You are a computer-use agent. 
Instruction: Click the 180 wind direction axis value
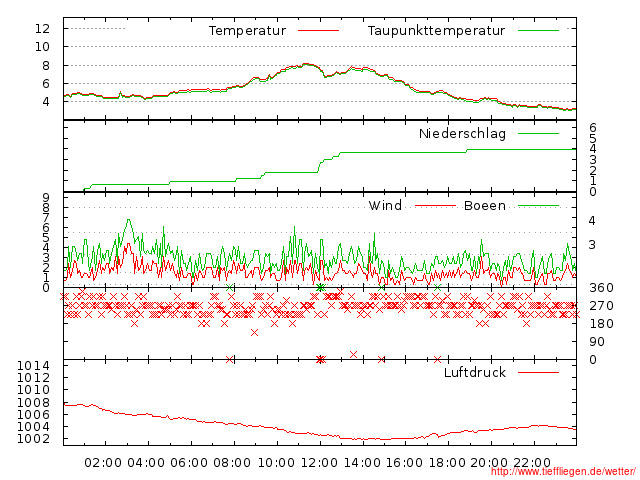click(x=602, y=324)
